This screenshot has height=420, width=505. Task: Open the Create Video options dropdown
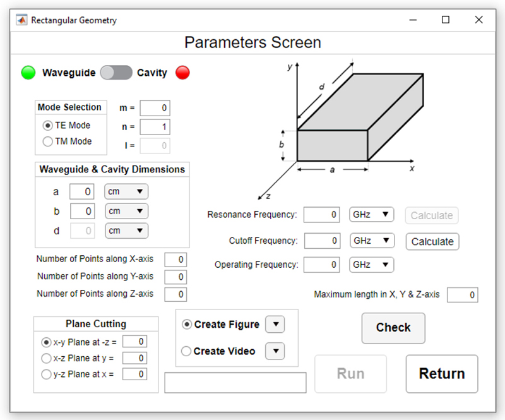tap(275, 351)
